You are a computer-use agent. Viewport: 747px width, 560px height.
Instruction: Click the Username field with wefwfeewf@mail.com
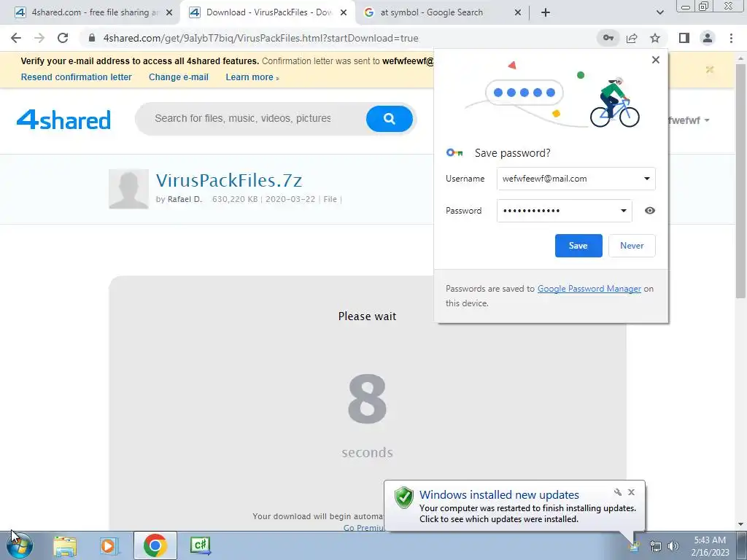pos(576,179)
